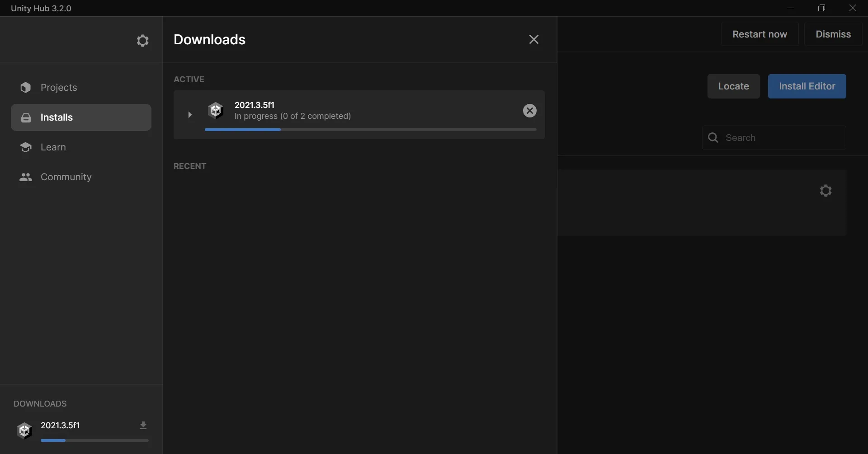Open the Projects section
This screenshot has height=454, width=868.
click(81, 88)
